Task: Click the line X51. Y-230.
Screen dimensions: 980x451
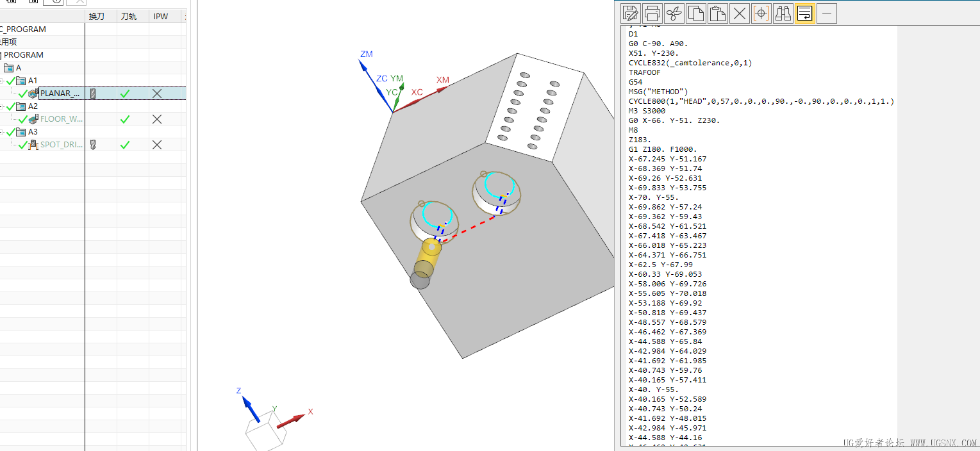Action: (654, 53)
